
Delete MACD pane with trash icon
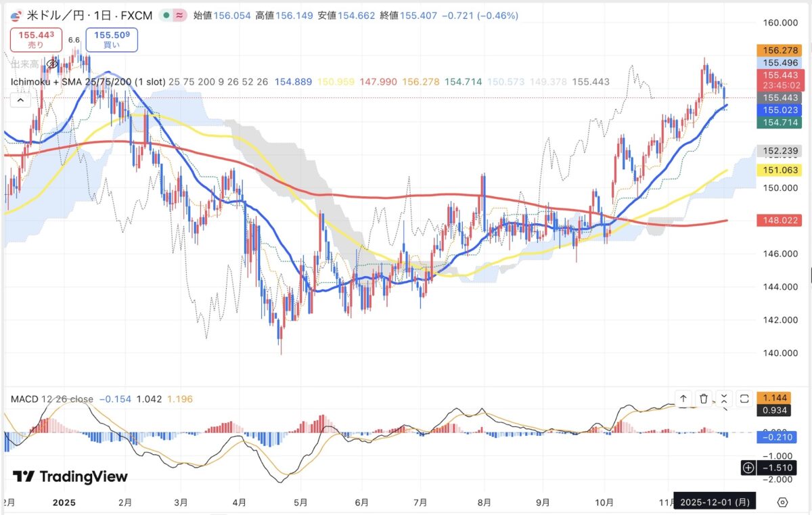(704, 399)
